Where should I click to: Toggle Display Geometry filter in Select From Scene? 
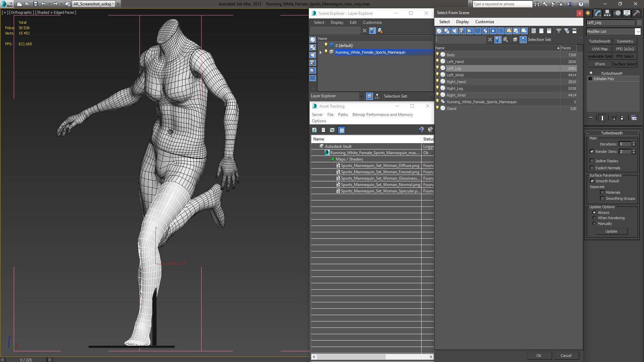coord(439,31)
